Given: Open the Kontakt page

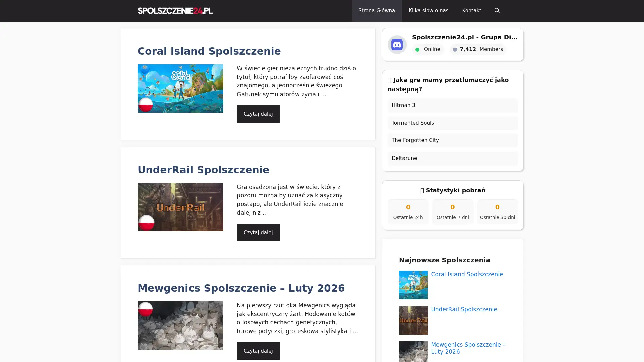Looking at the screenshot, I should coord(471,10).
